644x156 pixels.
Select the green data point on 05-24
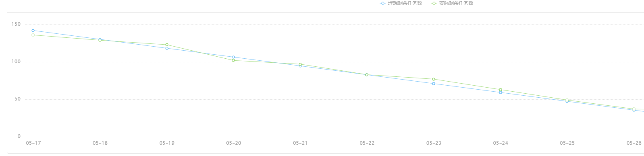(x=501, y=90)
